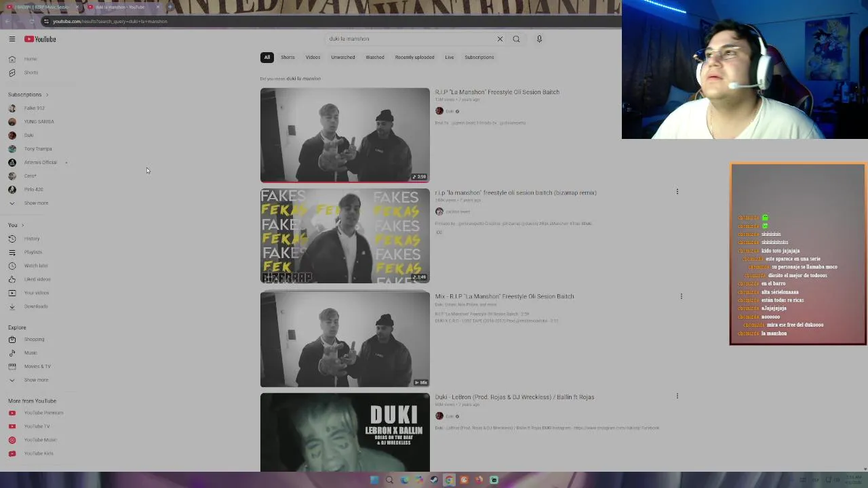Select the Subscriptions filter chip
The width and height of the screenshot is (868, 488).
click(479, 57)
